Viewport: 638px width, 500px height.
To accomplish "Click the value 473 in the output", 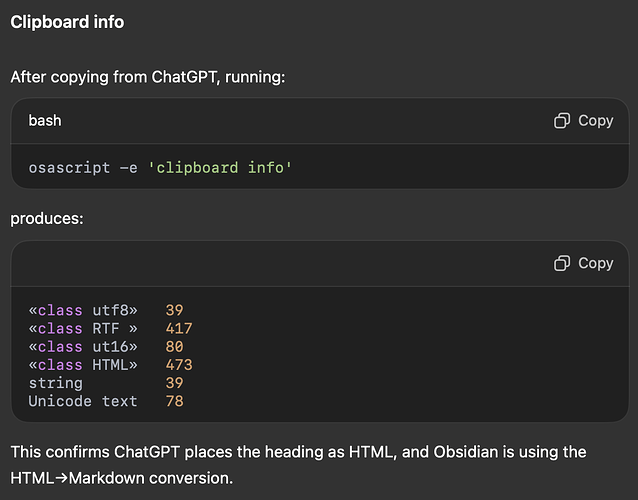I will 178,365.
